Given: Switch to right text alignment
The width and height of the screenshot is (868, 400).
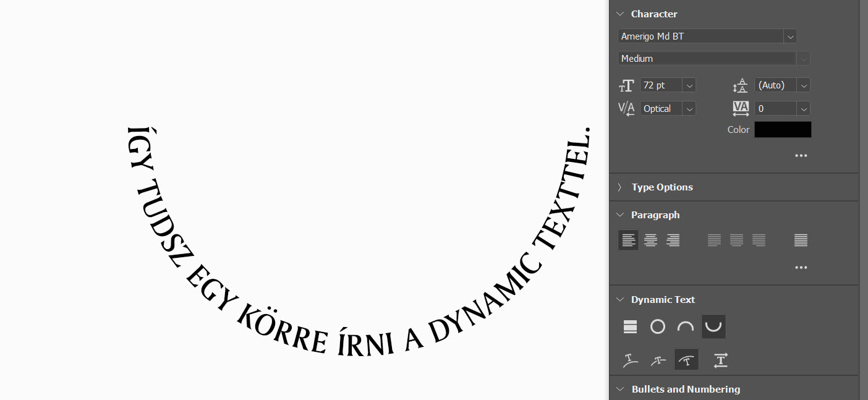Looking at the screenshot, I should click(x=673, y=240).
